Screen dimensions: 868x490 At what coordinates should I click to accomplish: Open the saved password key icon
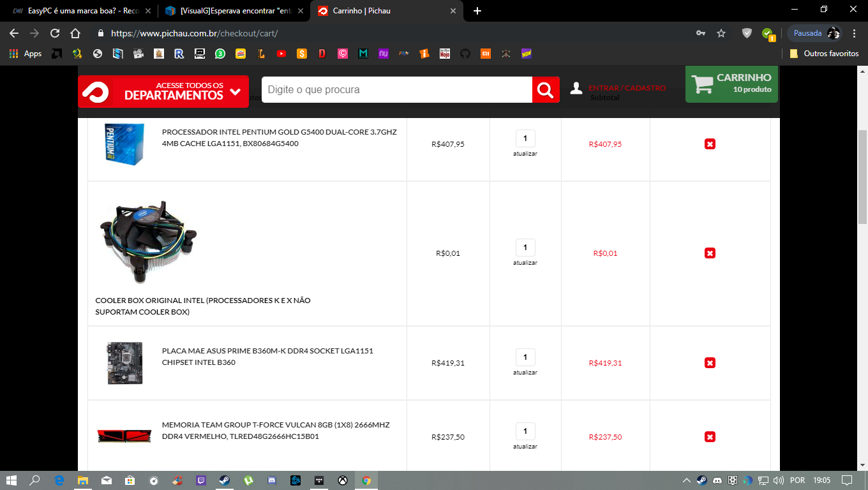point(701,33)
